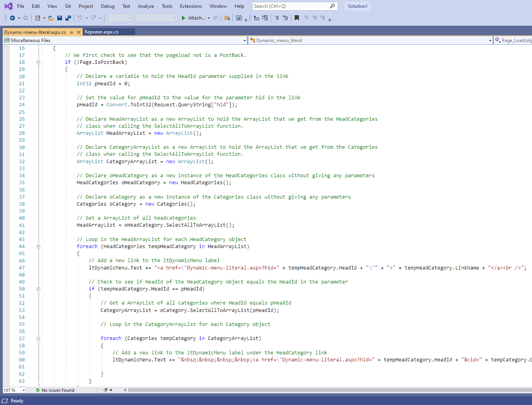Open the Extensions menu
Screen dimensions: 532x405
(191, 6)
